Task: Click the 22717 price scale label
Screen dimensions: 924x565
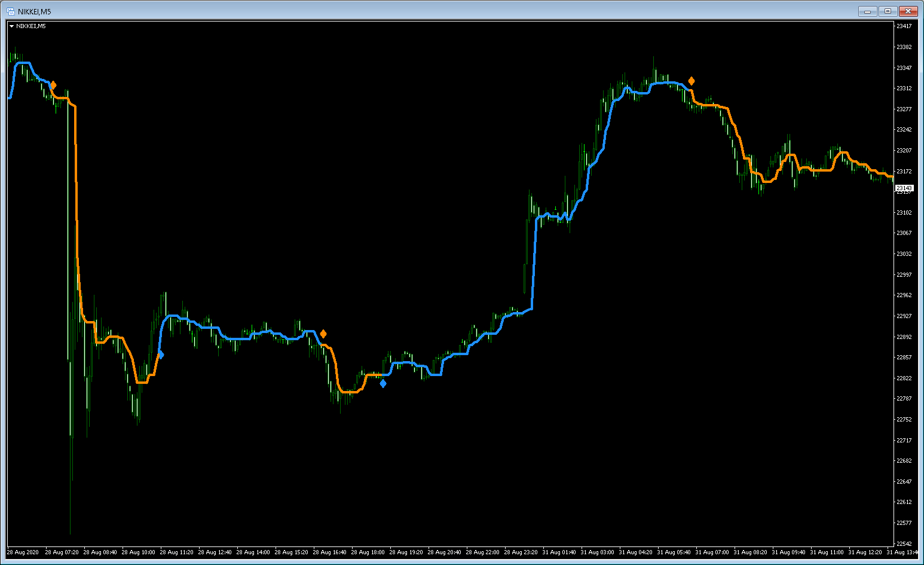Action: (x=904, y=441)
